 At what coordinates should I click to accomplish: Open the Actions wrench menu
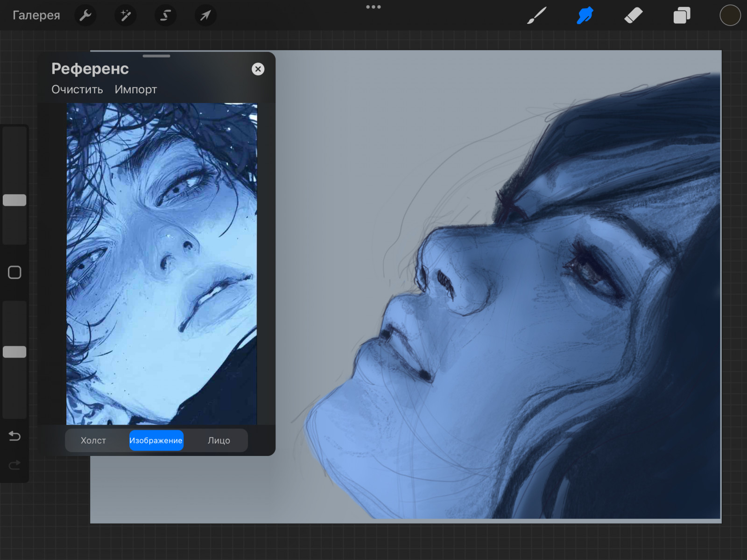pos(85,15)
